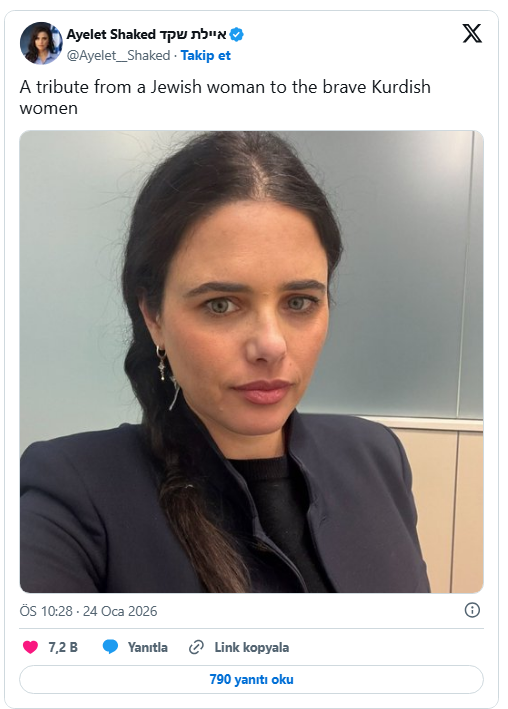Click the Hebrew portion of the name
Image resolution: width=508 pixels, height=709 pixels.
[193, 34]
